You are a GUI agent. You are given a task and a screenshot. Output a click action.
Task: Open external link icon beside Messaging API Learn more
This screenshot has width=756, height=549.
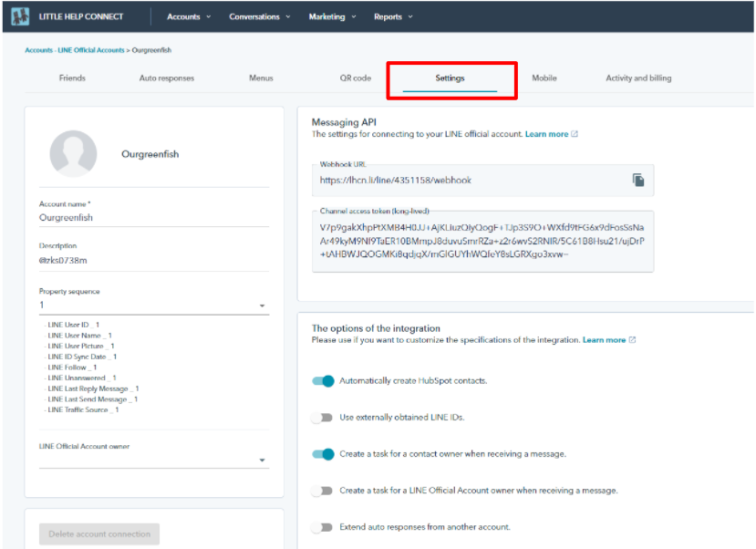click(575, 134)
